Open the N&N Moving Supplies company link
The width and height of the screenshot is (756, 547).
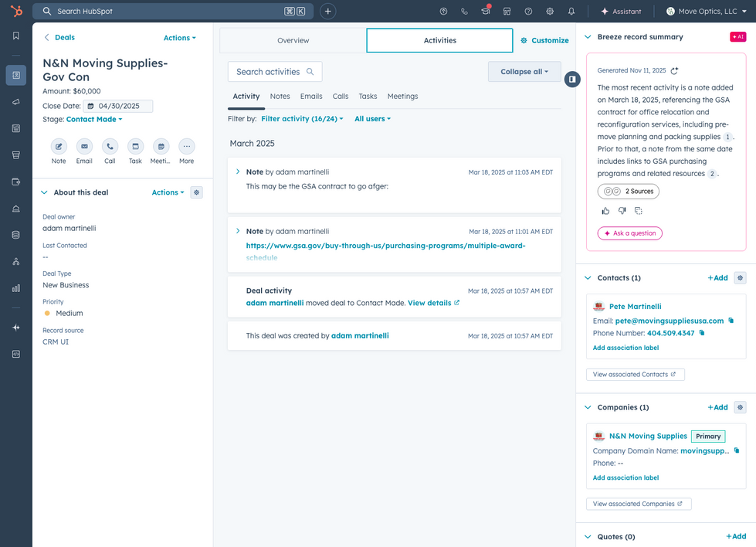click(648, 436)
